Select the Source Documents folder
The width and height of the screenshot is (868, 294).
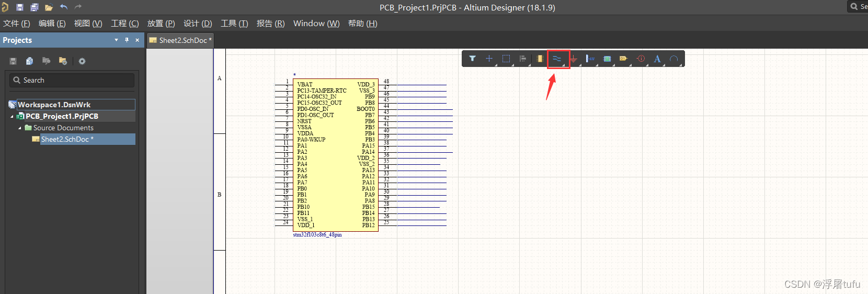click(x=63, y=128)
